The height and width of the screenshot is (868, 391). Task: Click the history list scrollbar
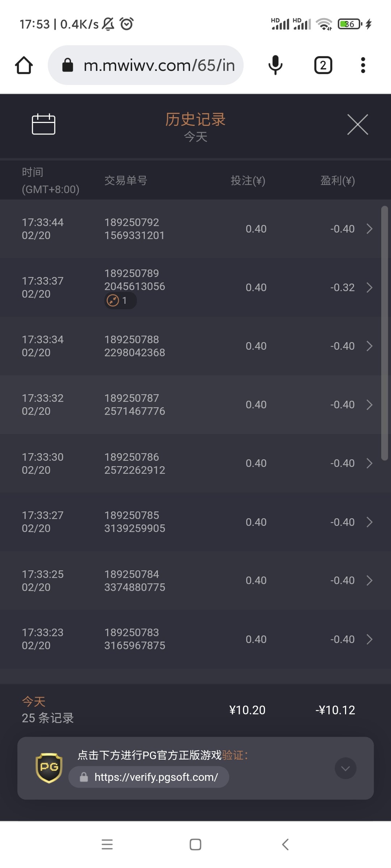tap(384, 333)
